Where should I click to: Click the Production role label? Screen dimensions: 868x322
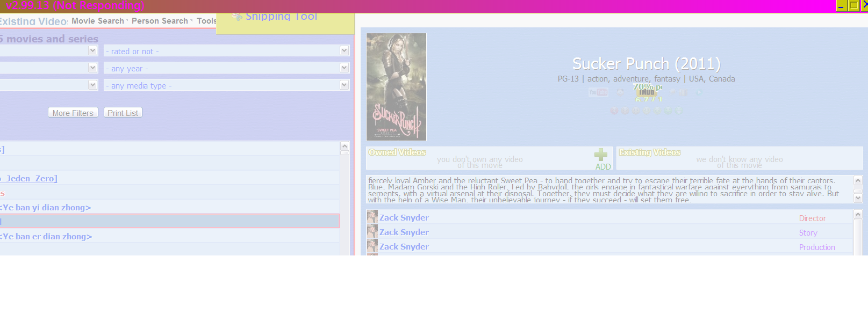click(x=817, y=247)
